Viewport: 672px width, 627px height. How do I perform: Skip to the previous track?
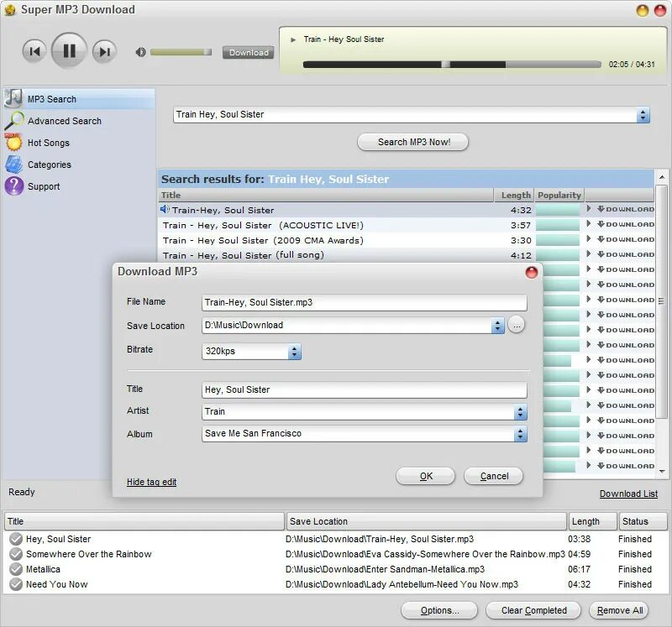tap(34, 52)
